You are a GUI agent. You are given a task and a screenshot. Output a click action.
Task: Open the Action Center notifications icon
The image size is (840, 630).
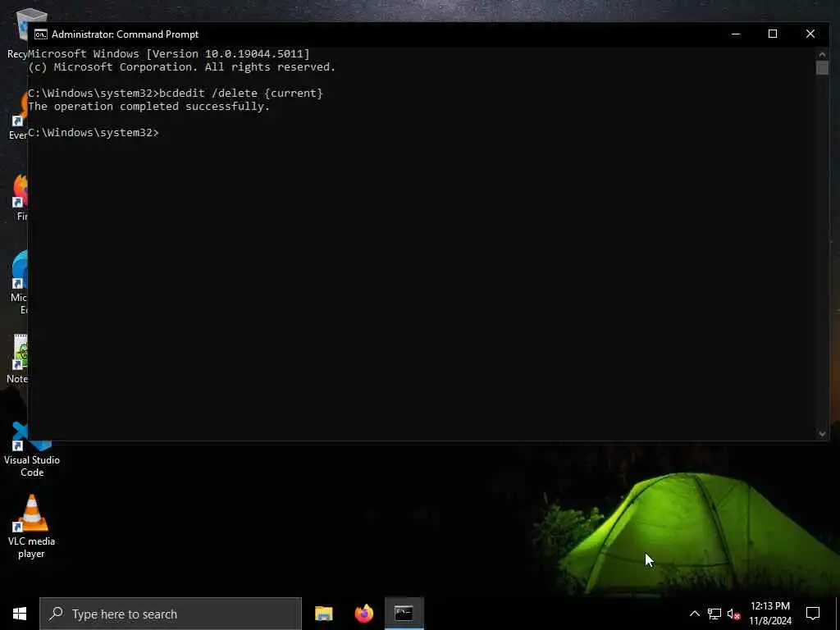click(813, 614)
